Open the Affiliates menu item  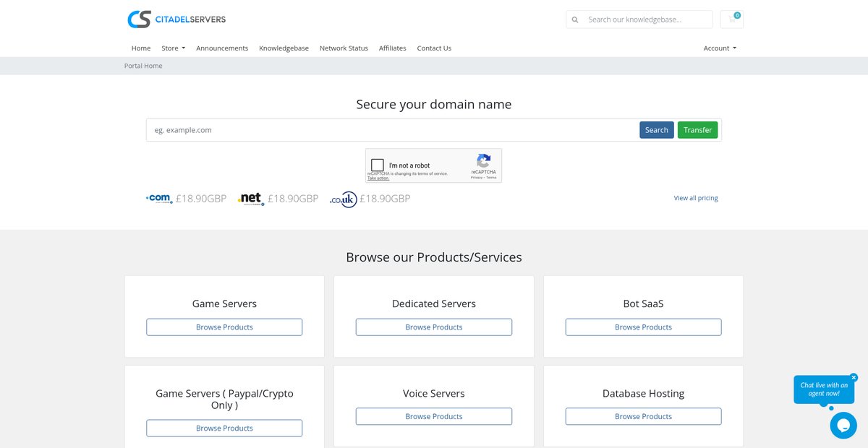(x=393, y=48)
